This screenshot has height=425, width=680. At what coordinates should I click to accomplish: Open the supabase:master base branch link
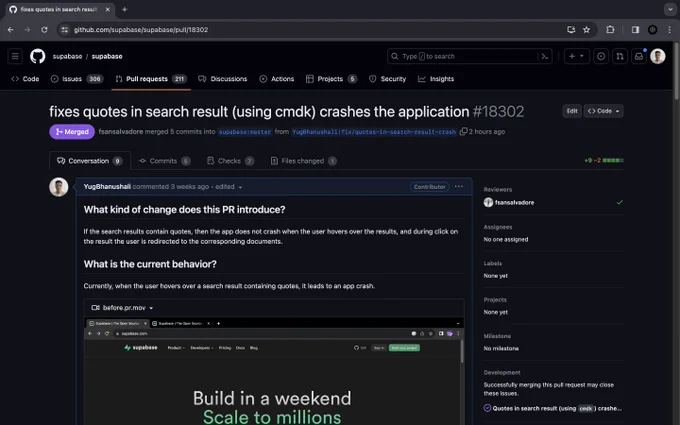coord(245,132)
